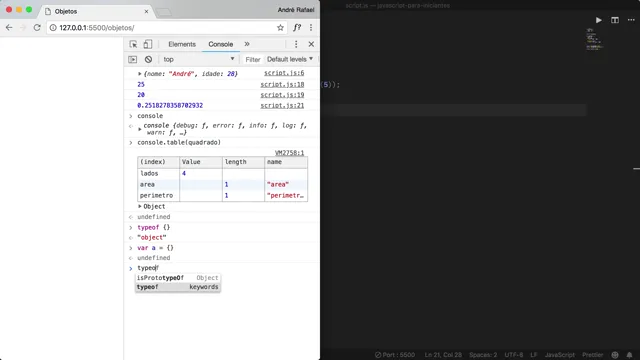Clear the console
This screenshot has width=640, height=360.
(148, 60)
